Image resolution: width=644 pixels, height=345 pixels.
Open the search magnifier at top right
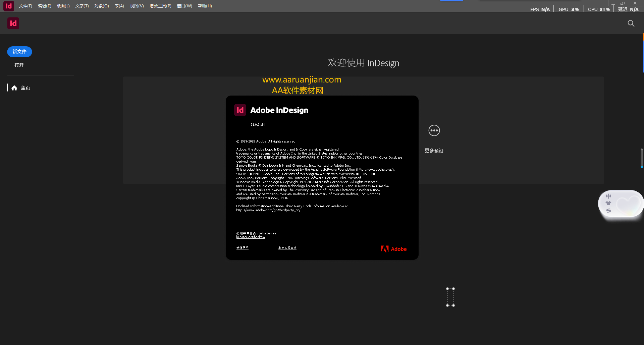631,23
